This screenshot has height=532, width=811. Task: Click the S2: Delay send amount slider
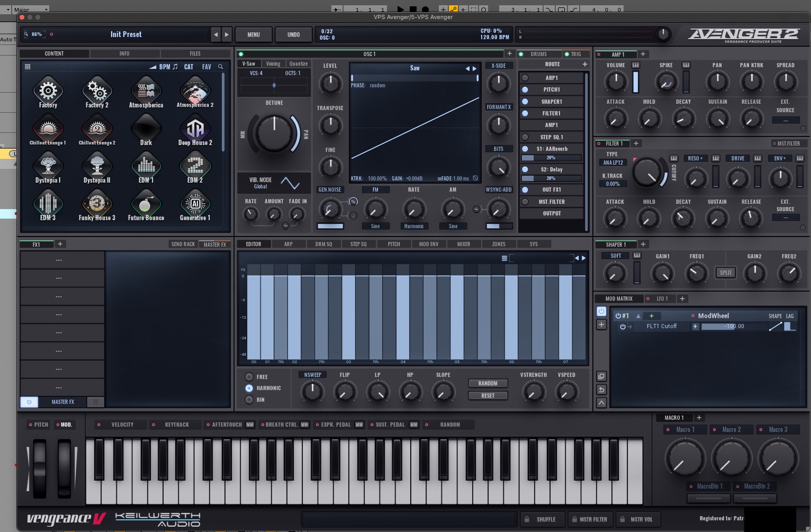551,178
